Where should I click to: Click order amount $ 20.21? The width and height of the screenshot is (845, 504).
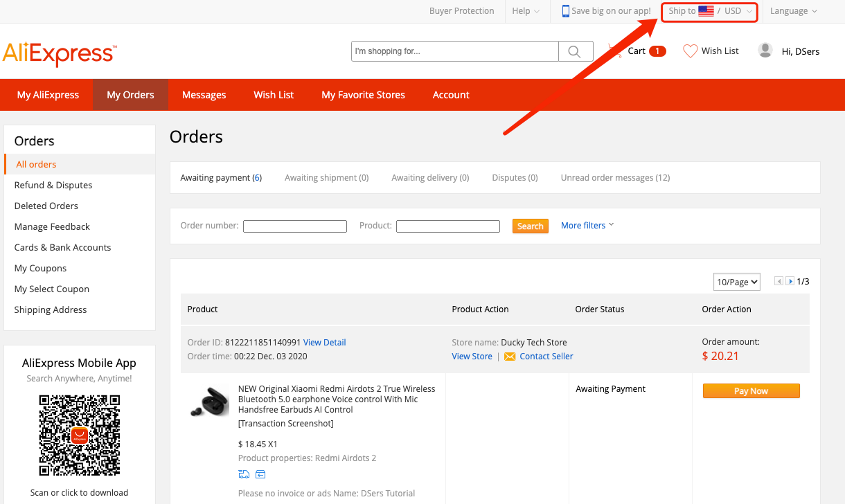[720, 356]
